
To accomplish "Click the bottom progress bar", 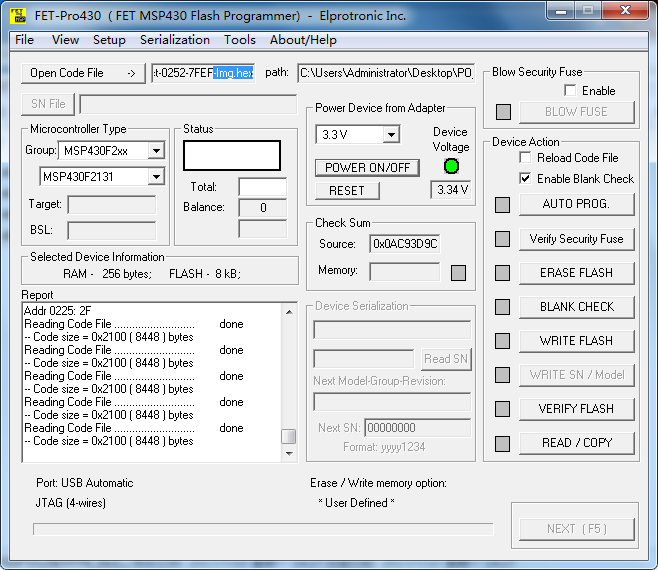I will [x=263, y=529].
